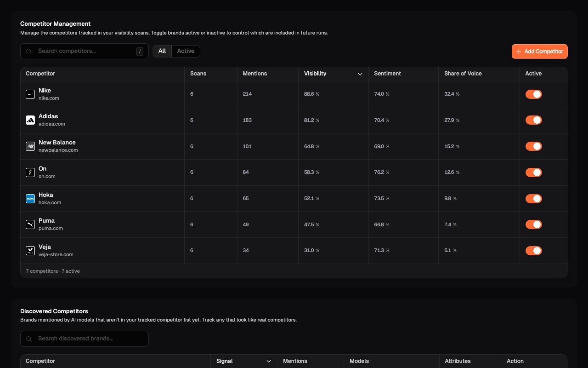Click the search icon in Search competitors

[x=29, y=52]
